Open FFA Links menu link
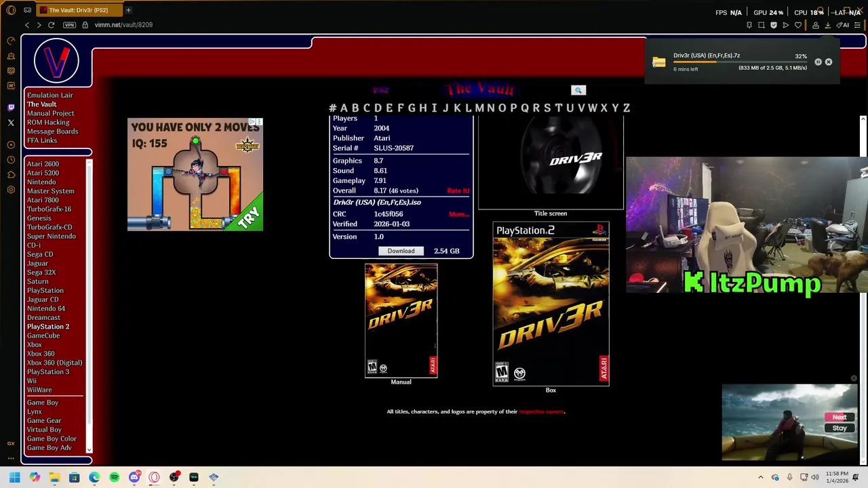 (42, 140)
